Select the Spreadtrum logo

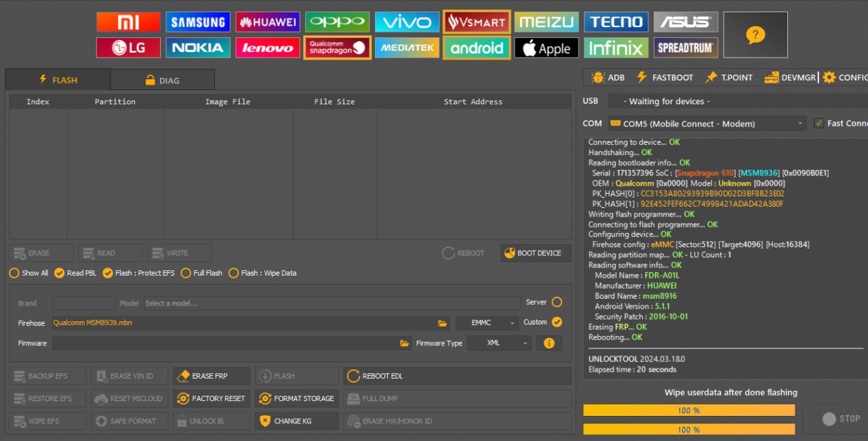pyautogui.click(x=686, y=47)
